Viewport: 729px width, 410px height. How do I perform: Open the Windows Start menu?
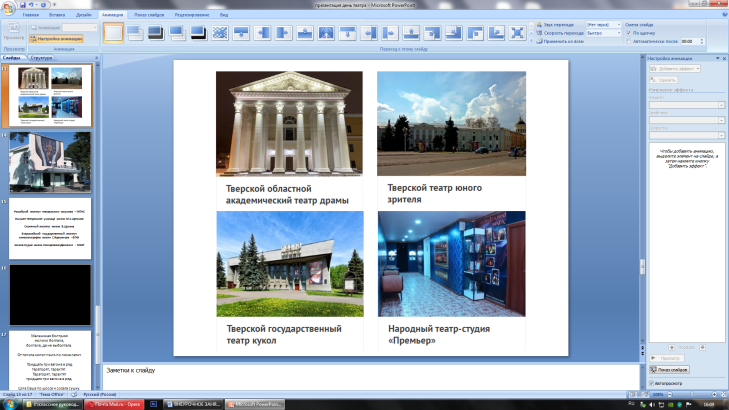[x=10, y=403]
